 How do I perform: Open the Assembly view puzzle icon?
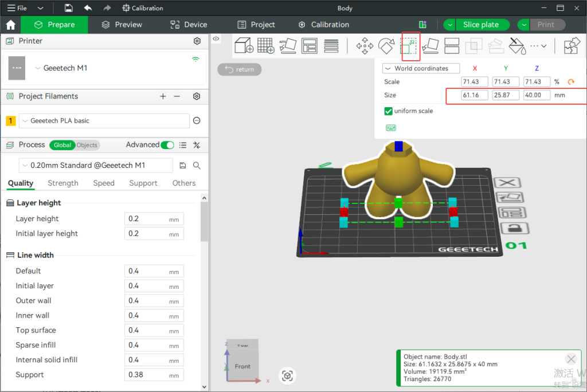click(572, 46)
